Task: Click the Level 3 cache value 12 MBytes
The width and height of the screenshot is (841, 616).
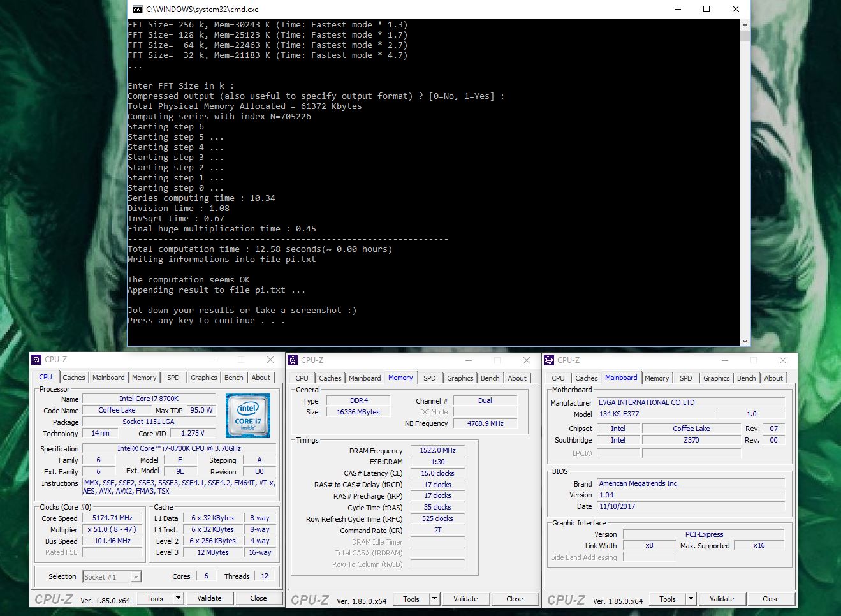Action: tap(213, 552)
